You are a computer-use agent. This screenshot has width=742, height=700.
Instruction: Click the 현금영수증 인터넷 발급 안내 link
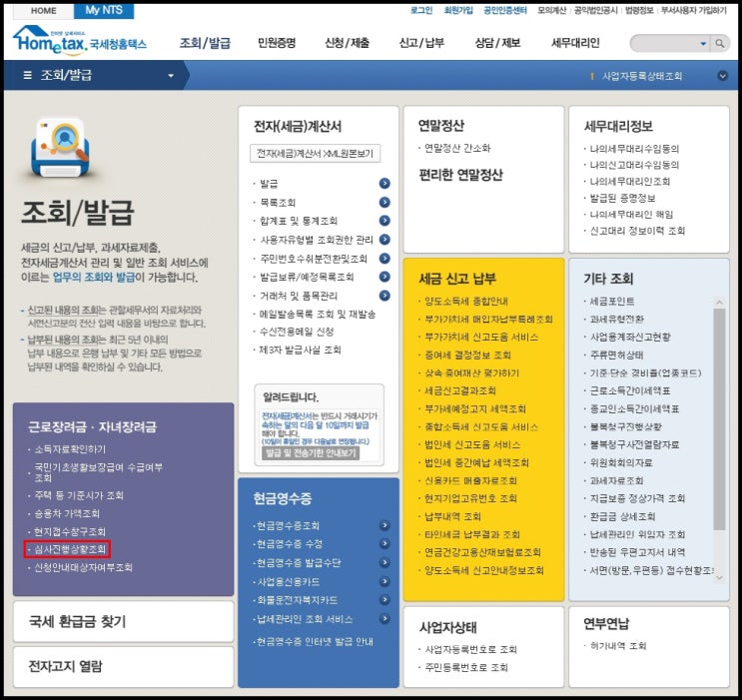point(315,642)
